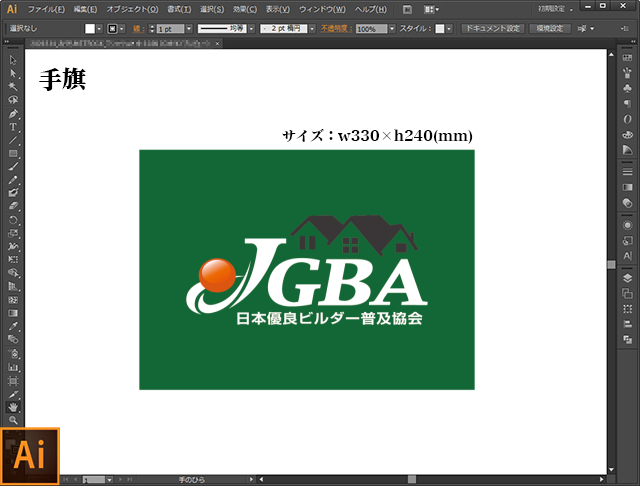Screen dimensions: 640x486
Task: Select the Blend tool
Action: 13,340
